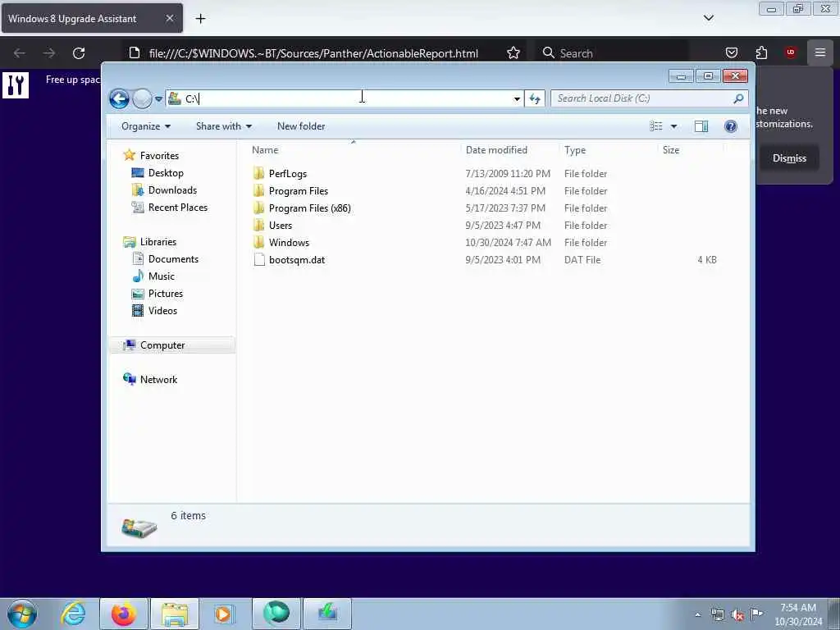The image size is (840, 630).
Task: Open Explorer's recent locations arrow beside forward button
Action: 158,99
